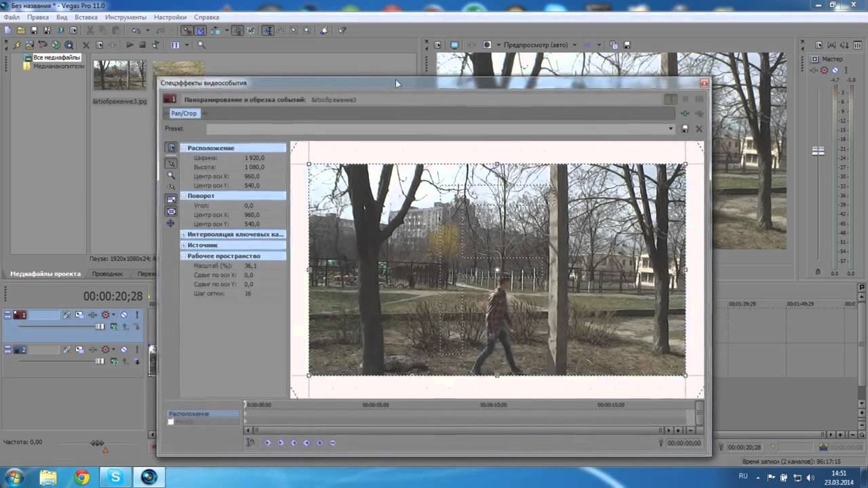The height and width of the screenshot is (488, 868).
Task: Click the track 2 level slider
Action: point(100,361)
